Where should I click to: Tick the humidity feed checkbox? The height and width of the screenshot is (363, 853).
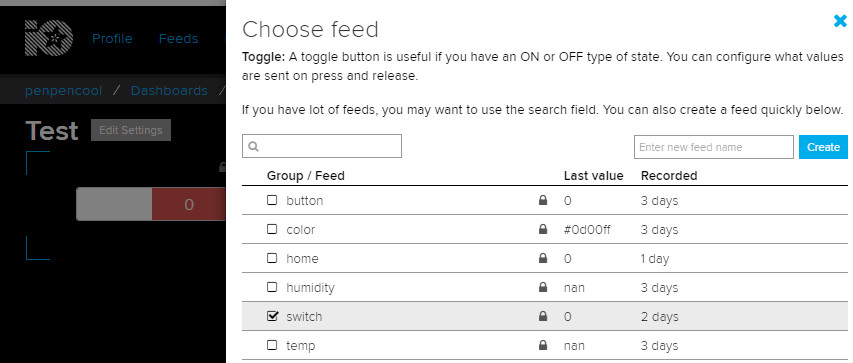tap(272, 287)
